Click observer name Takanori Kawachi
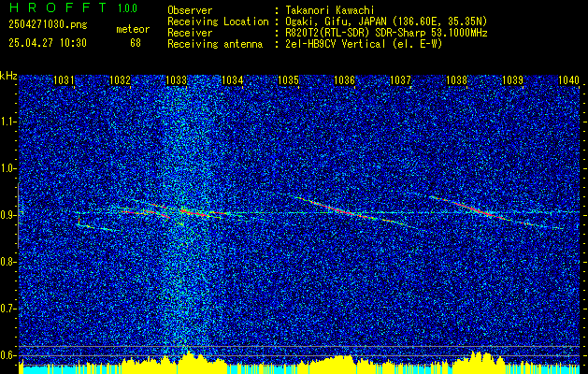 click(x=330, y=10)
